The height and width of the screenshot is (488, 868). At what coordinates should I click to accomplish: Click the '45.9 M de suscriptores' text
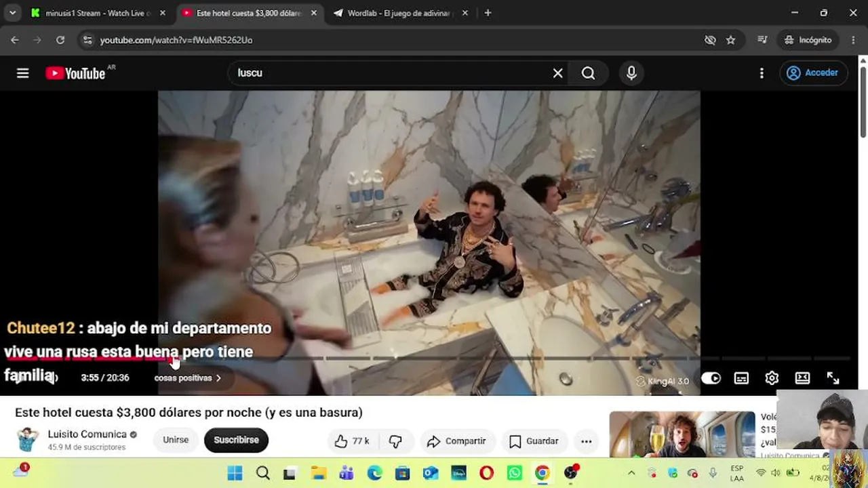coord(87,447)
